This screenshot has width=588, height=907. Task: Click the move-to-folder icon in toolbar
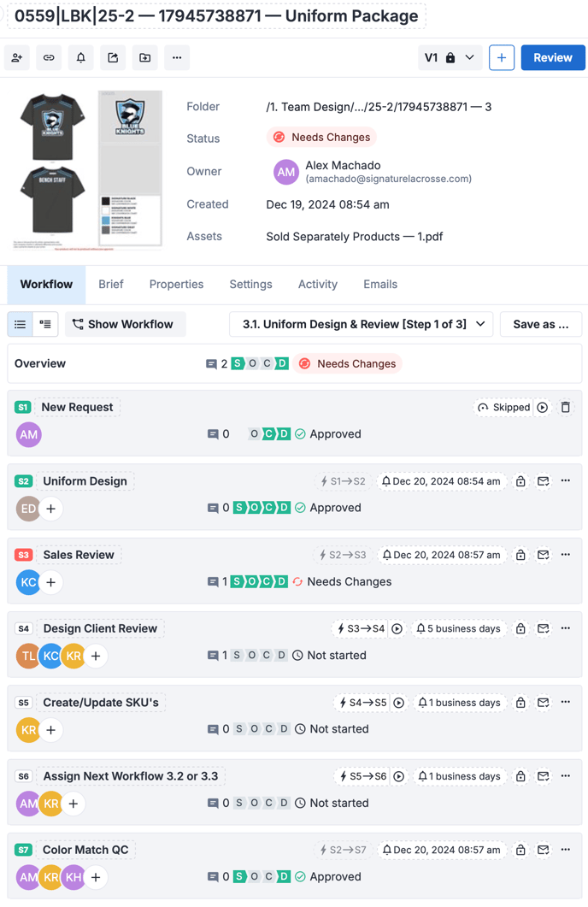145,58
